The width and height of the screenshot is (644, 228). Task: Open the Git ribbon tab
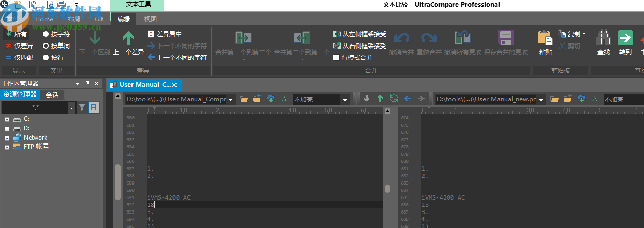click(x=99, y=19)
